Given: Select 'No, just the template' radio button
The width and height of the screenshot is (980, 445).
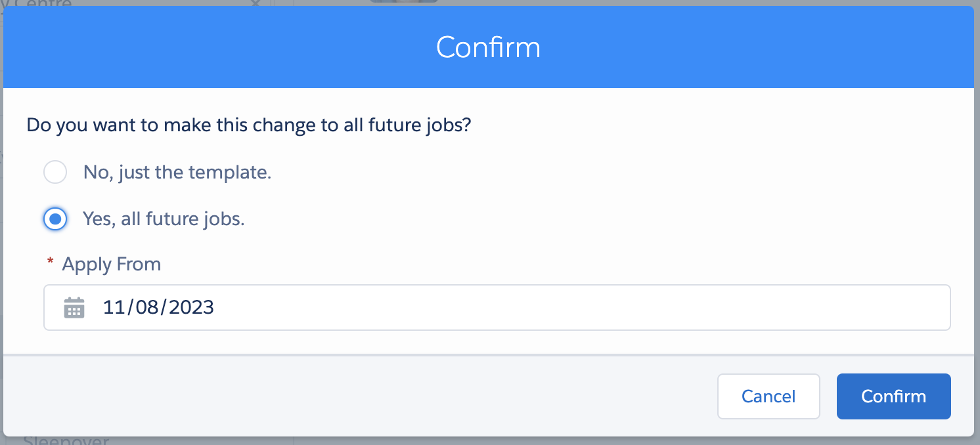Looking at the screenshot, I should [55, 173].
